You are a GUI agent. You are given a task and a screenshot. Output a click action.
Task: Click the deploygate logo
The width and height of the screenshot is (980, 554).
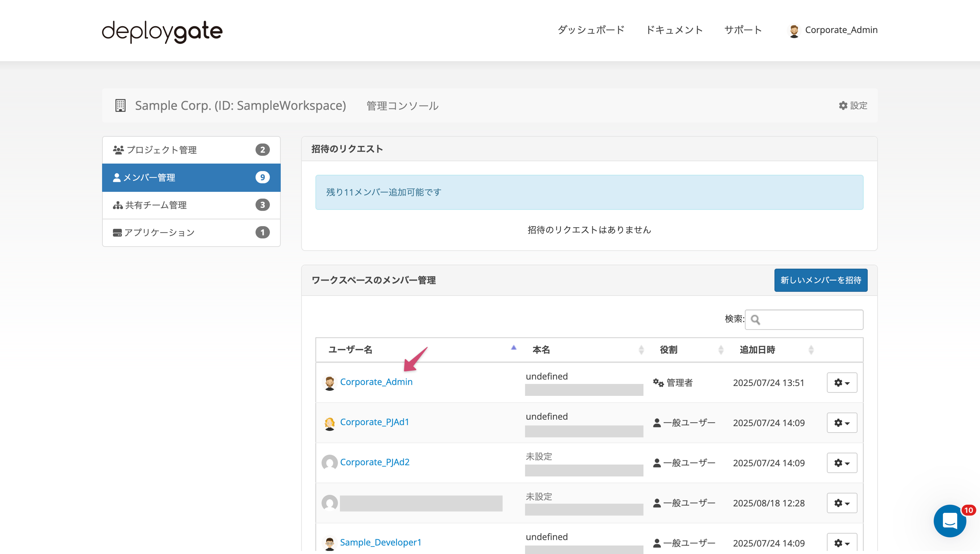click(x=161, y=32)
